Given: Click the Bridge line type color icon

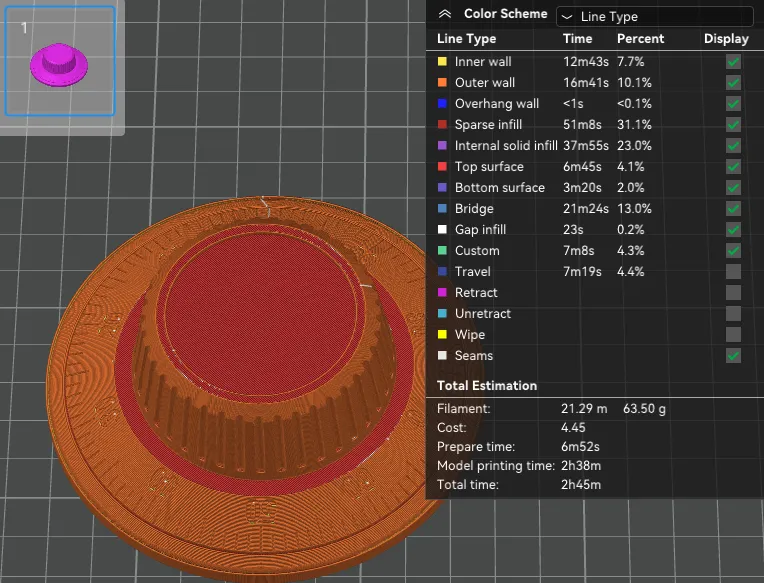Looking at the screenshot, I should click(x=442, y=208).
